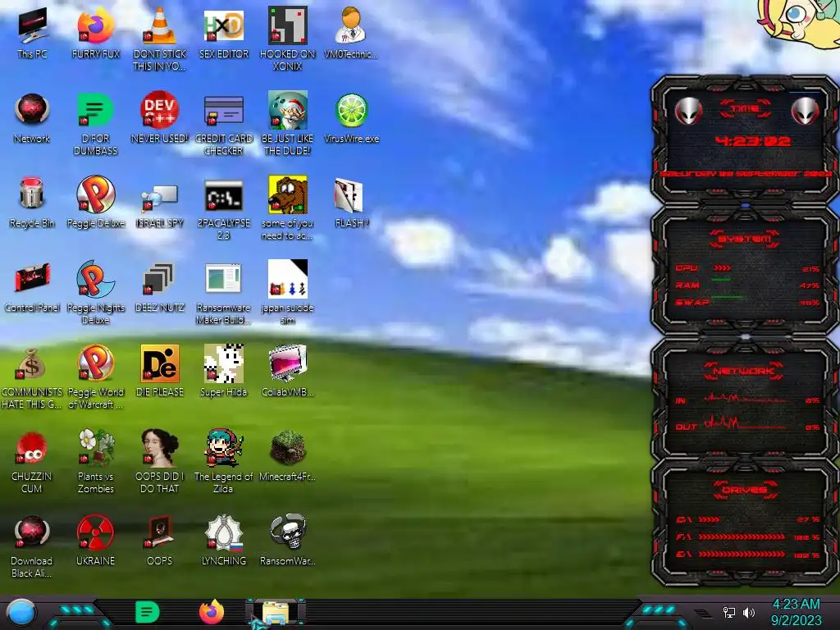
Task: Click the CPU usage row
Action: [x=746, y=268]
